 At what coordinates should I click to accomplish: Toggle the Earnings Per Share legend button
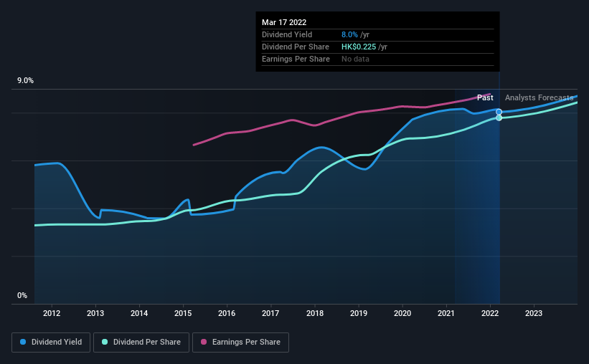(240, 343)
